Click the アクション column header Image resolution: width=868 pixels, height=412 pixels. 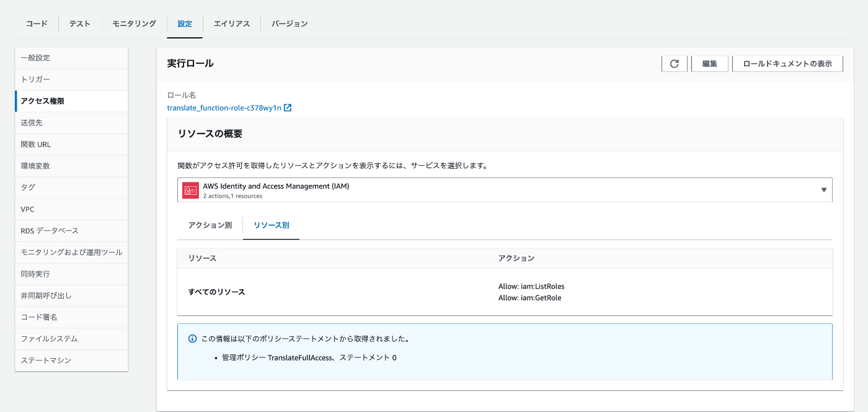(516, 258)
